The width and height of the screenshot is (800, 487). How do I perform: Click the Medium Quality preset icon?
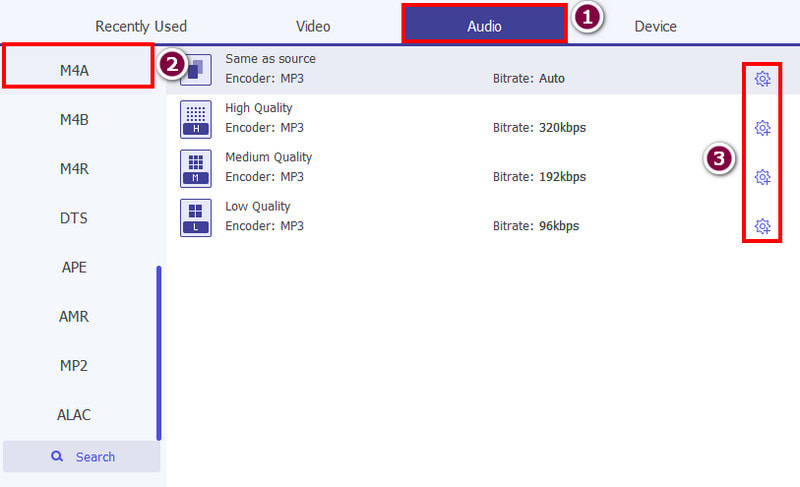click(195, 167)
